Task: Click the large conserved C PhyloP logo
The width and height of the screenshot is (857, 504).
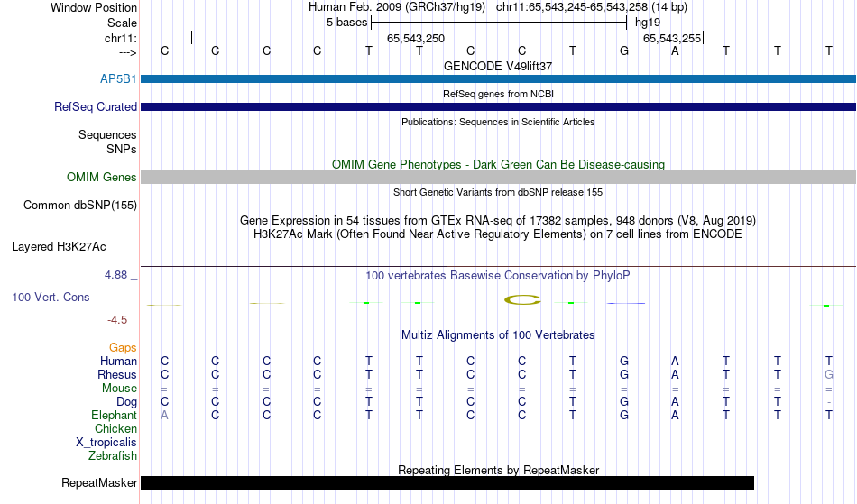Action: [x=522, y=299]
